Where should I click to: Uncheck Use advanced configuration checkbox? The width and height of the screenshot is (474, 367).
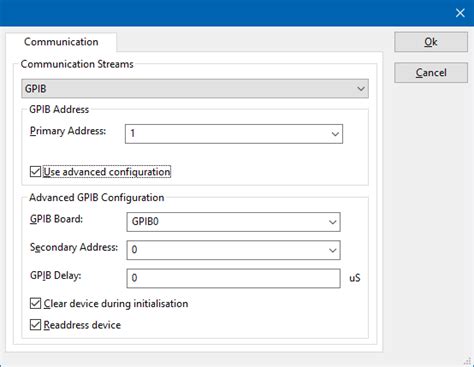tap(35, 172)
